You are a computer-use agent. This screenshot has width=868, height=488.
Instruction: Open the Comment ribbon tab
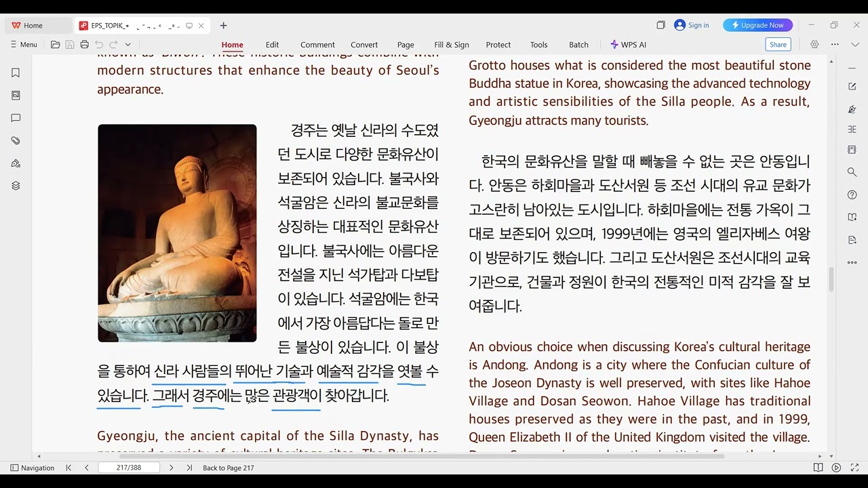(x=317, y=45)
